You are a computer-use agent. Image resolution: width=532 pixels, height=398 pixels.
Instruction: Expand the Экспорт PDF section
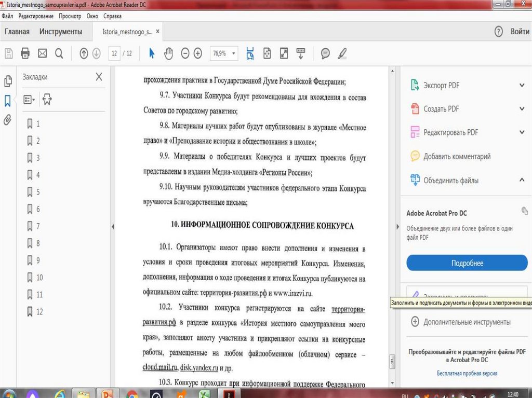522,85
